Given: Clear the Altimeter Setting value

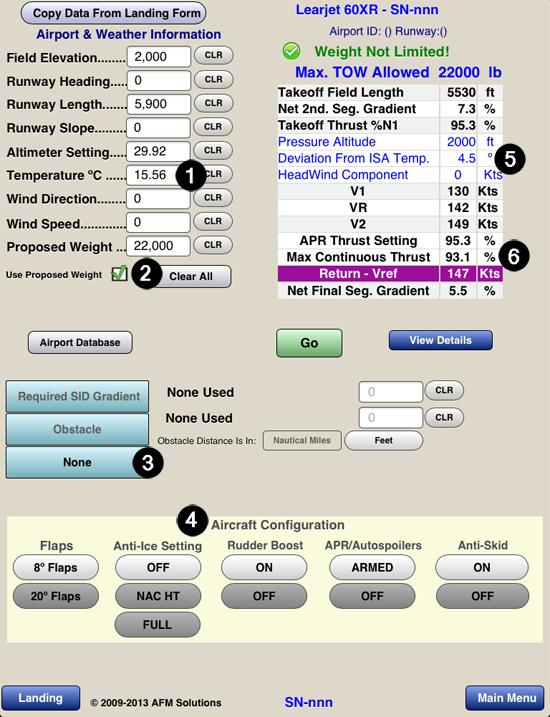Looking at the screenshot, I should pos(213,150).
